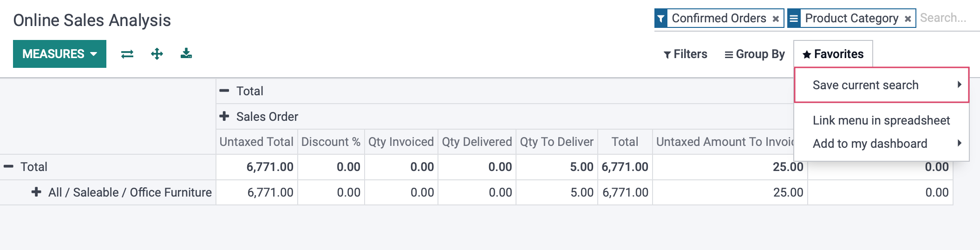980x250 pixels.
Task: Focus the Search input field
Action: 948,18
